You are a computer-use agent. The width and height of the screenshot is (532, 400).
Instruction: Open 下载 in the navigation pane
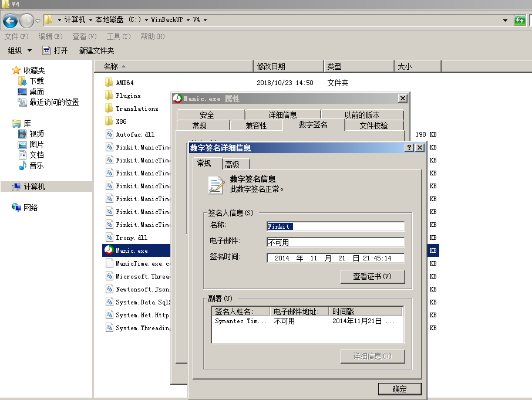click(36, 81)
